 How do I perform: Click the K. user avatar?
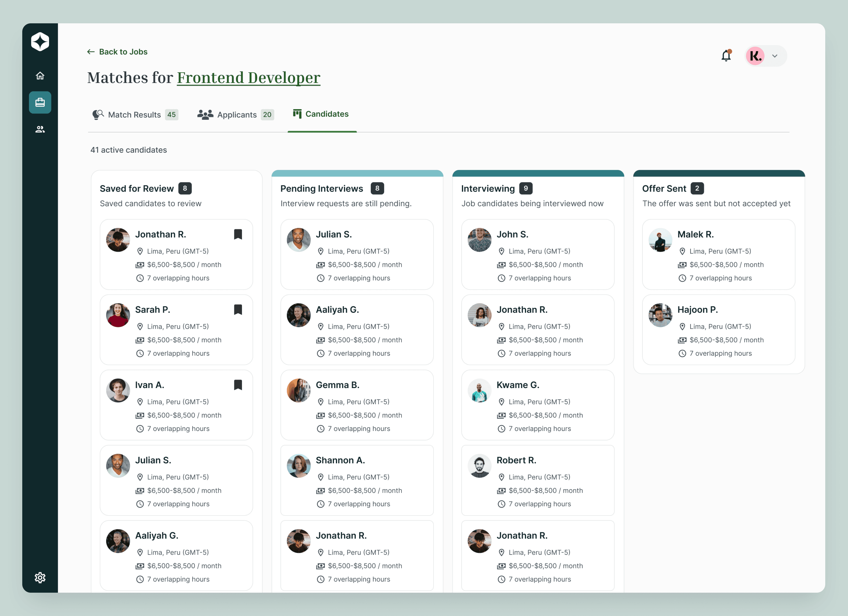tap(755, 56)
